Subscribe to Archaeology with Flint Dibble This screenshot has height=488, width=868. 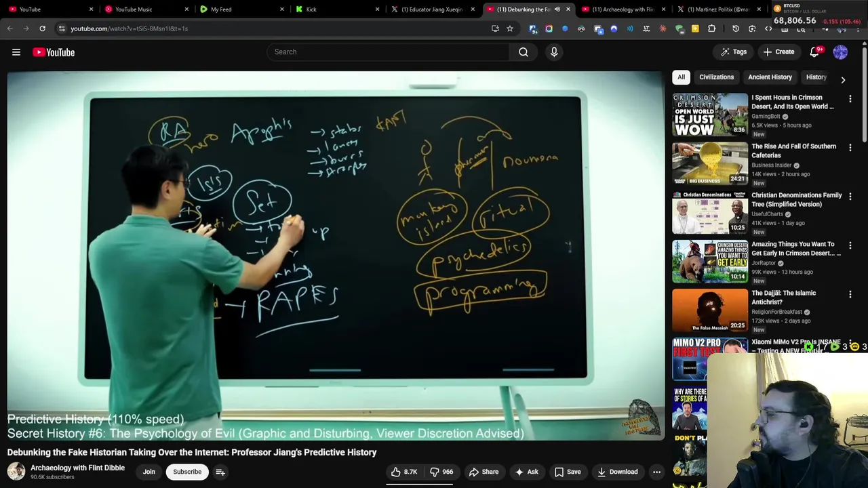click(x=187, y=472)
